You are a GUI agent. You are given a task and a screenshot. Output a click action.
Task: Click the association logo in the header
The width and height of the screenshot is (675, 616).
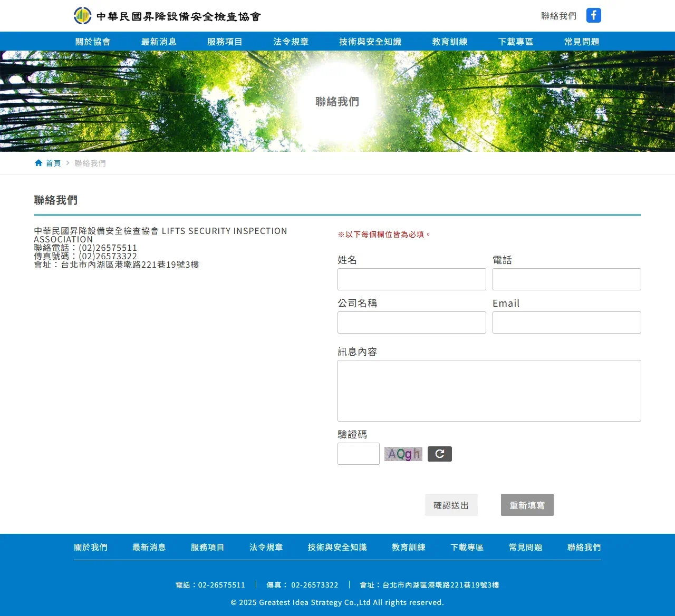[82, 15]
